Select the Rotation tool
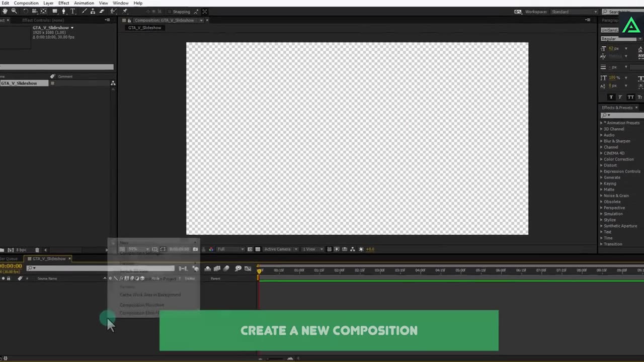The width and height of the screenshot is (644, 362). (x=26, y=11)
